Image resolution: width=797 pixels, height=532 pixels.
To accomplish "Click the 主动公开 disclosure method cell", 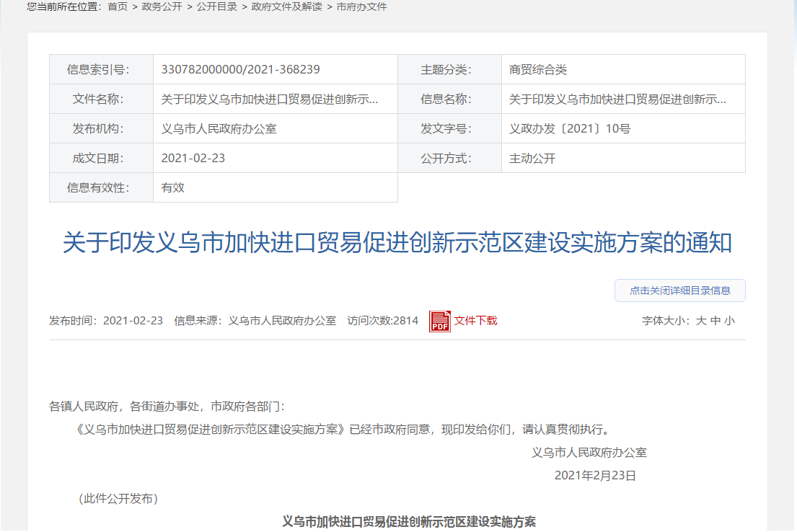I will pyautogui.click(x=532, y=159).
